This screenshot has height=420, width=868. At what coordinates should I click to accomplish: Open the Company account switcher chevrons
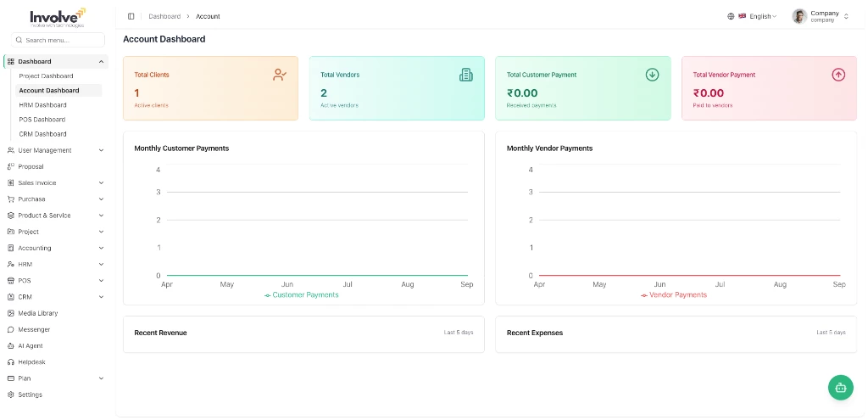click(846, 17)
